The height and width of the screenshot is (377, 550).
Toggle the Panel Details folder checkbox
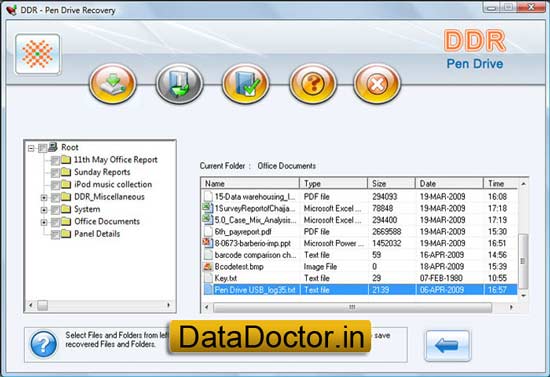[55, 234]
